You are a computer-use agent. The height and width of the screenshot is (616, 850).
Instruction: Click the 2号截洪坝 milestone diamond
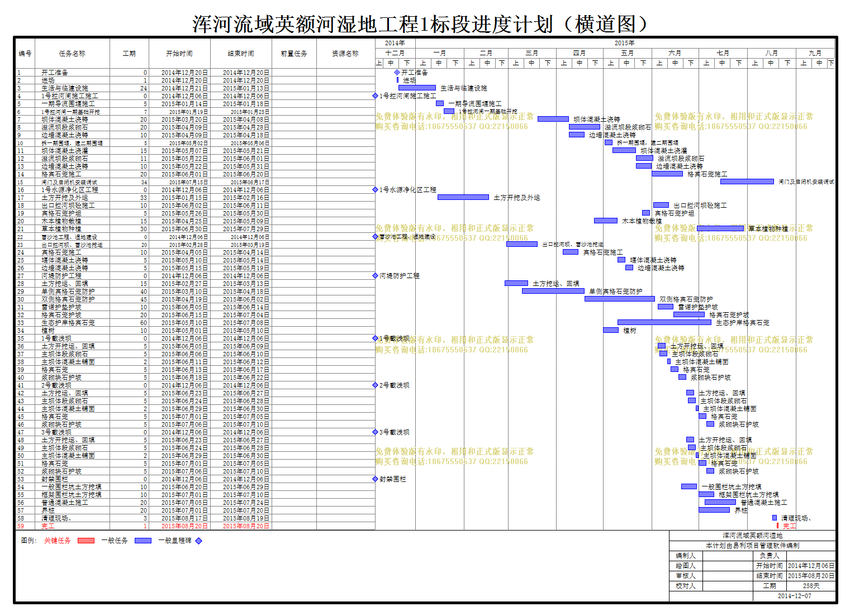click(376, 385)
